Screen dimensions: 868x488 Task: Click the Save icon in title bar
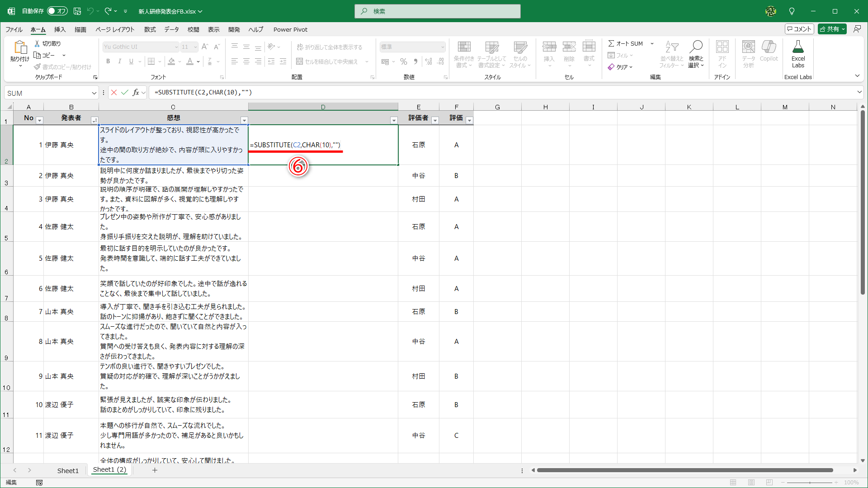[x=77, y=11]
